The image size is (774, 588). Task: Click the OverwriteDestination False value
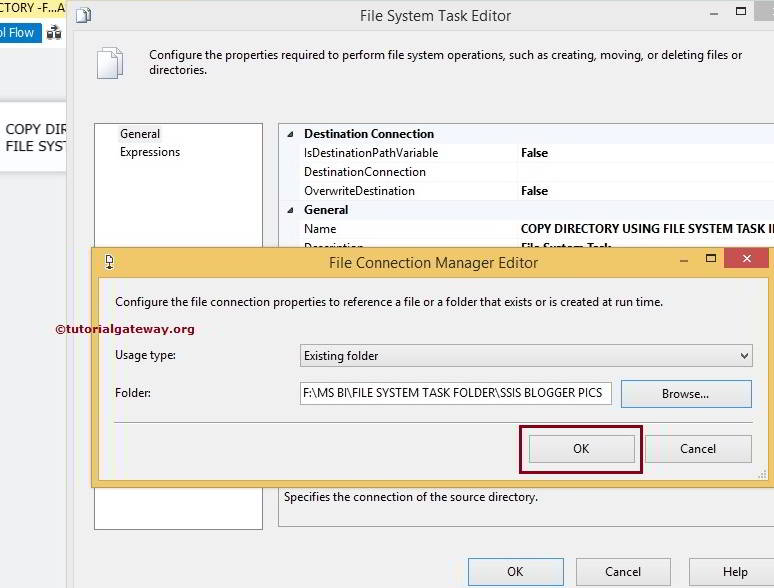coord(535,191)
